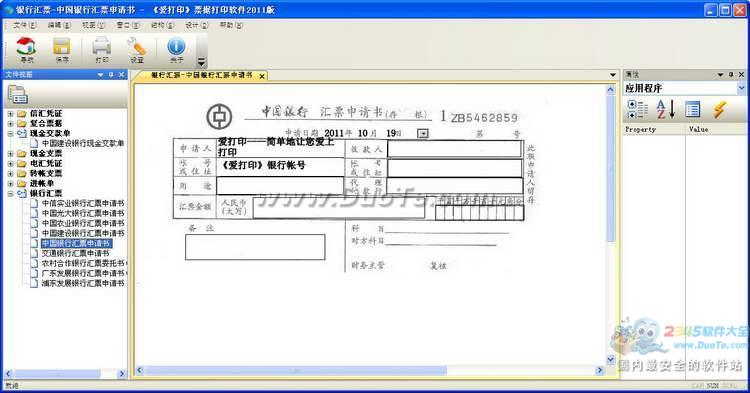Click the lightning-bolt Events icon
Viewport: 750px width, 393px height.
click(719, 109)
